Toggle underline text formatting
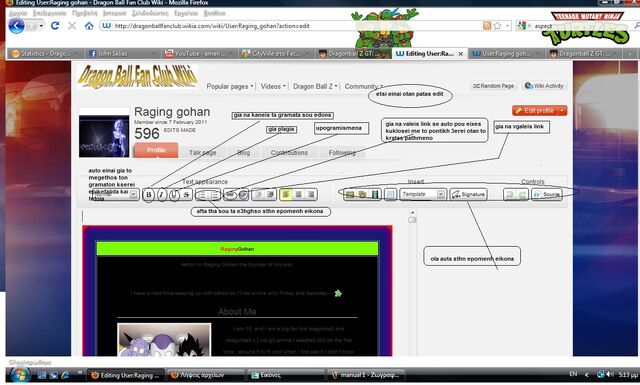Viewport: 640px width, 385px height. coord(174,195)
